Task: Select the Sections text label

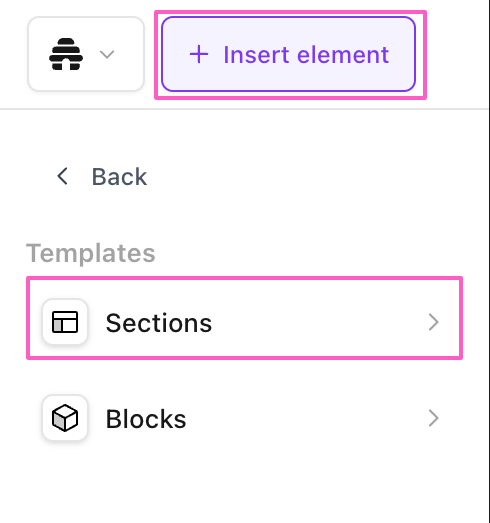Action: pos(159,323)
